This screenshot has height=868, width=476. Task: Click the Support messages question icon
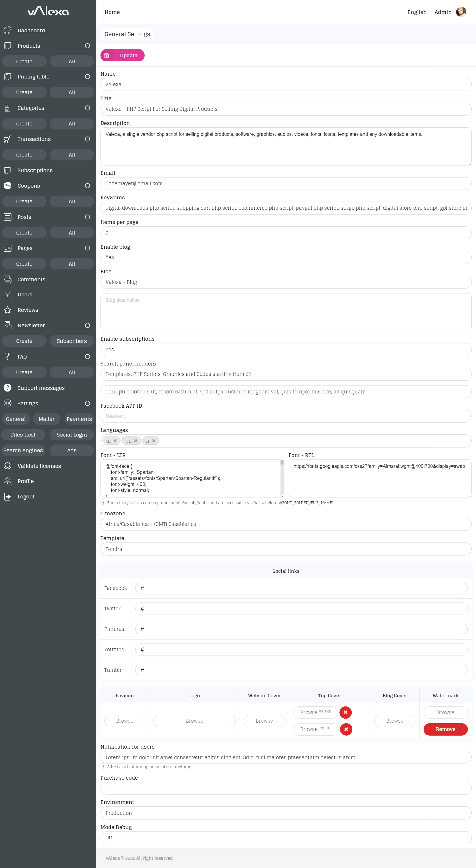coord(7,388)
